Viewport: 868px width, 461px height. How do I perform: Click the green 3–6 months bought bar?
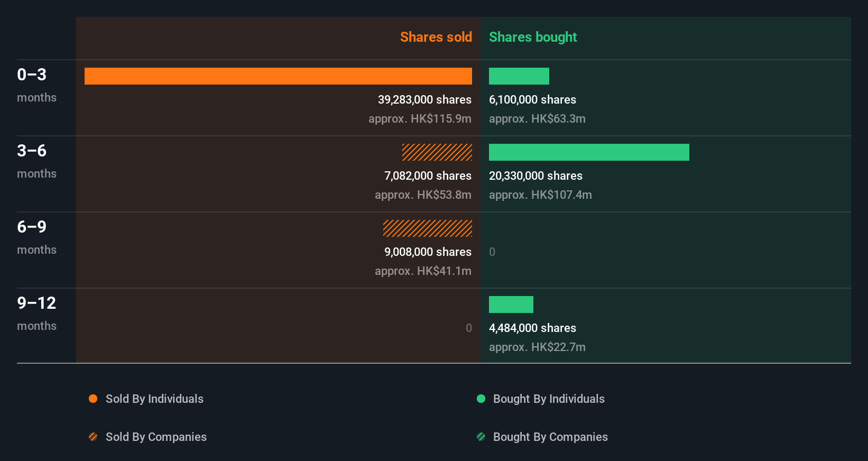589,152
